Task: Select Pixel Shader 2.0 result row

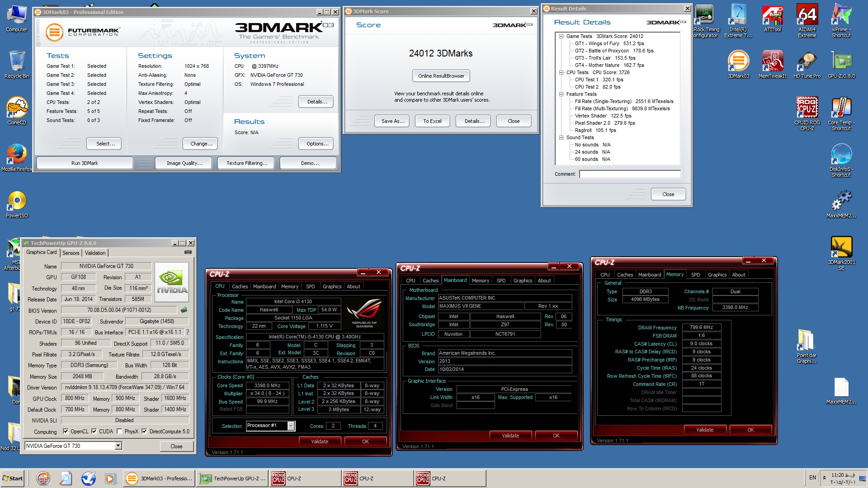Action: 604,123
